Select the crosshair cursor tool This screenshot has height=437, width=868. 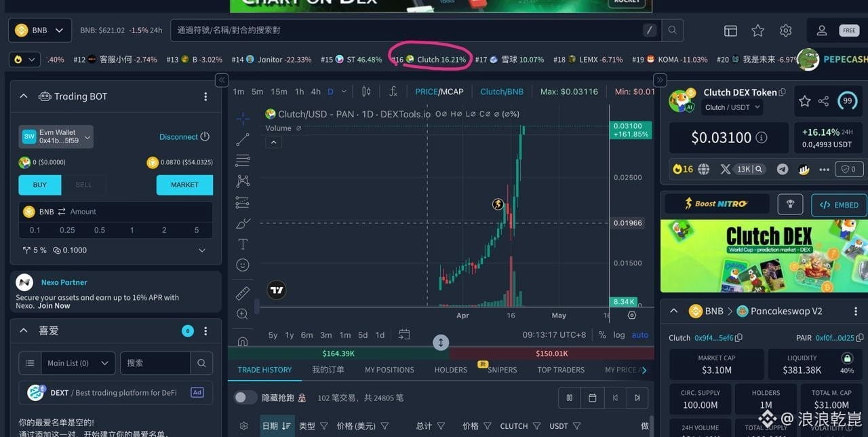243,119
